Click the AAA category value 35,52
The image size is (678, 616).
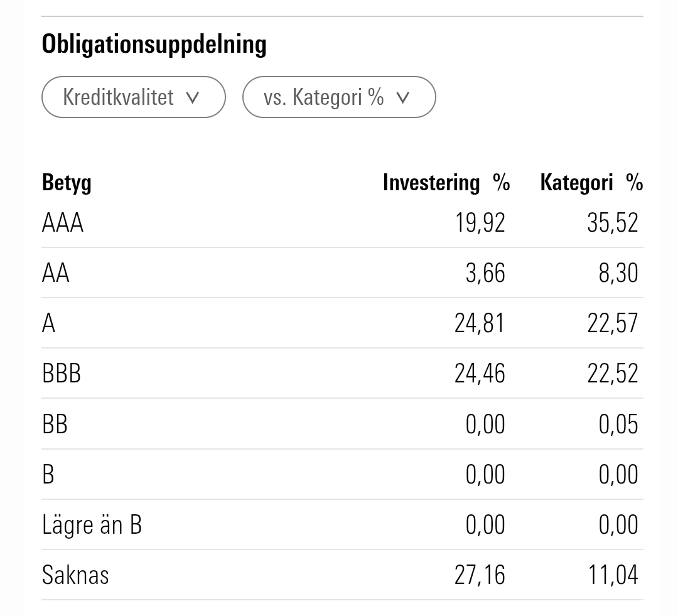[613, 223]
